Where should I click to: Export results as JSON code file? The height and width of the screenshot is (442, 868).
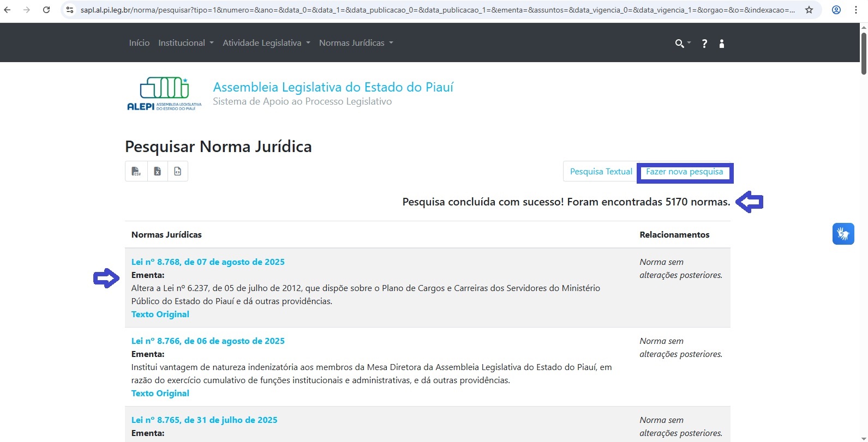(x=178, y=172)
